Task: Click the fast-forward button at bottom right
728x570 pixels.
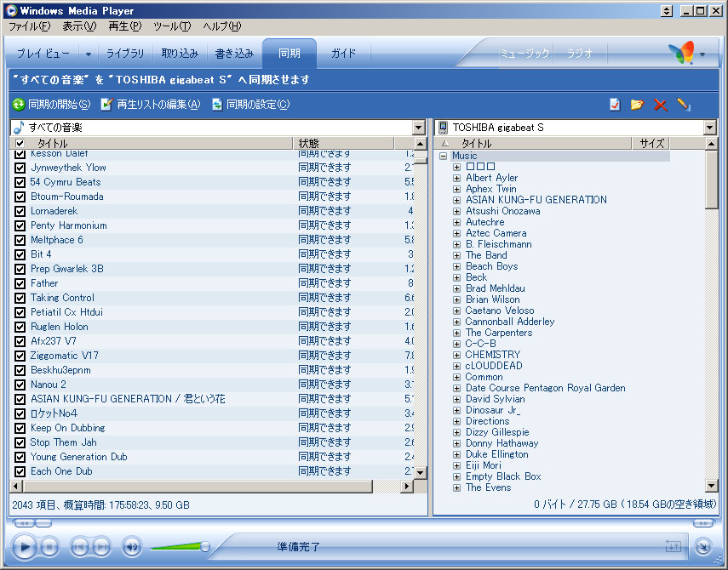Action: coord(703,523)
